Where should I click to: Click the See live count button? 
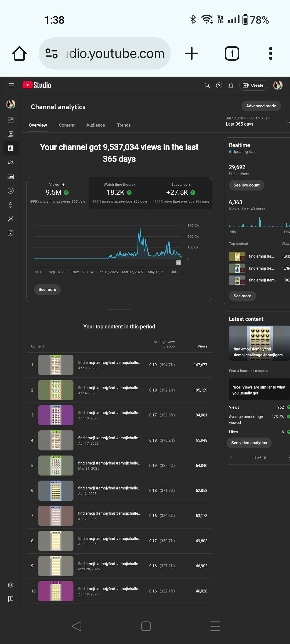coord(247,185)
